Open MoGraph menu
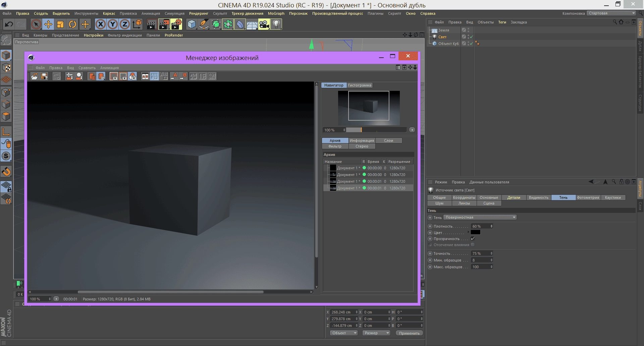The width and height of the screenshot is (644, 346). click(276, 13)
